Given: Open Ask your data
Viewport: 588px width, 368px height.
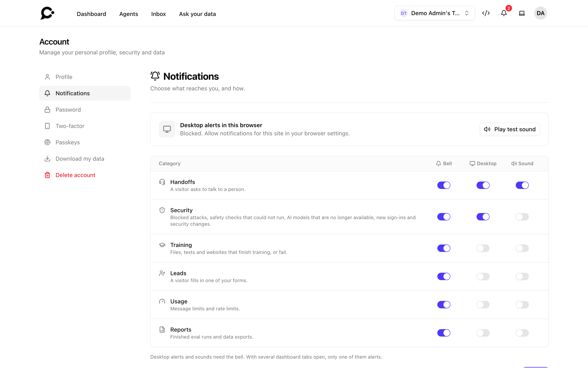Looking at the screenshot, I should 197,14.
